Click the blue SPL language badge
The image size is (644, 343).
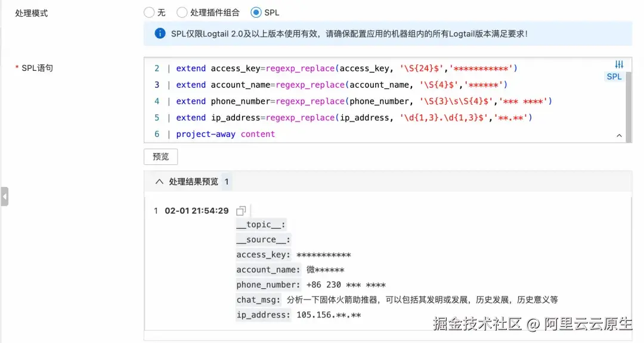(x=614, y=76)
